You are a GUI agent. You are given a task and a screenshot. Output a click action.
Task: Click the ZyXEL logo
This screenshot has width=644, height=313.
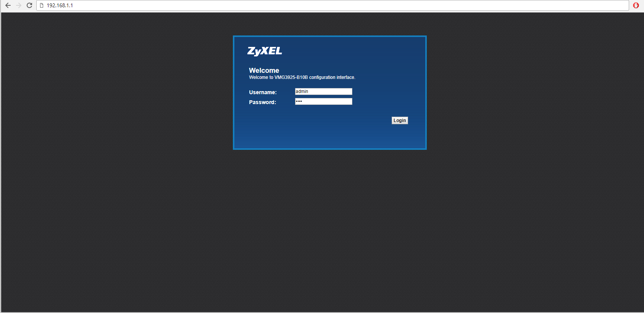265,51
